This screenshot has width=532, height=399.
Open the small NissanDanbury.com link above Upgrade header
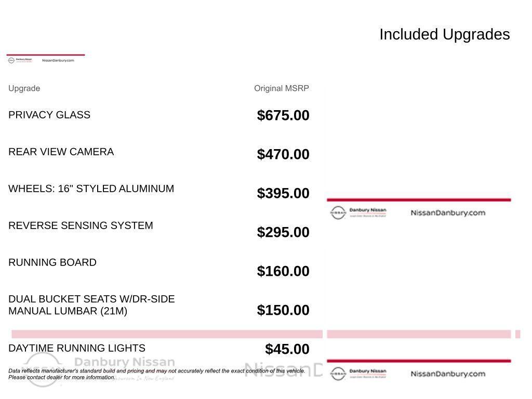click(x=58, y=60)
